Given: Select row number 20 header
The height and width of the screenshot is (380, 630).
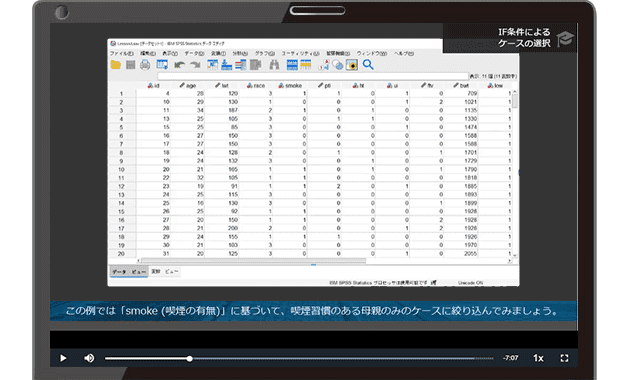Looking at the screenshot, I should pos(121,254).
